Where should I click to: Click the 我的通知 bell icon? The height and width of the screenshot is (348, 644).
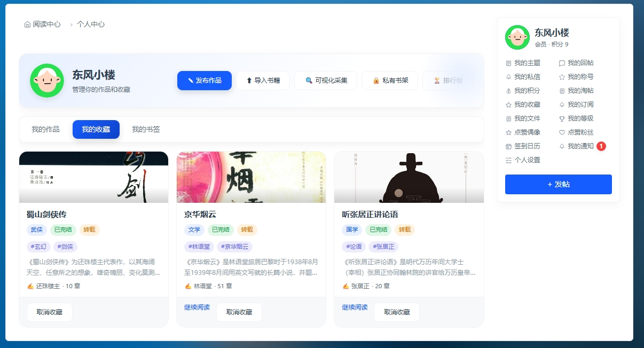562,146
